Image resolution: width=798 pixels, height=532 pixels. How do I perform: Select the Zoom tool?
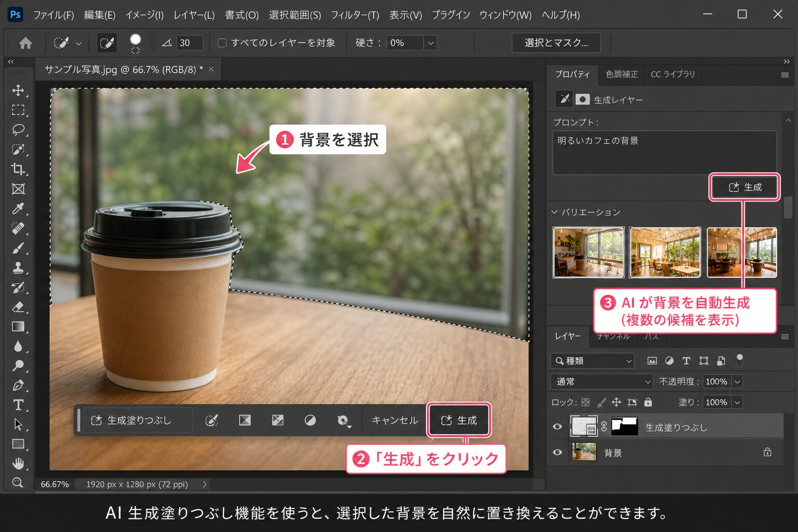[18, 482]
